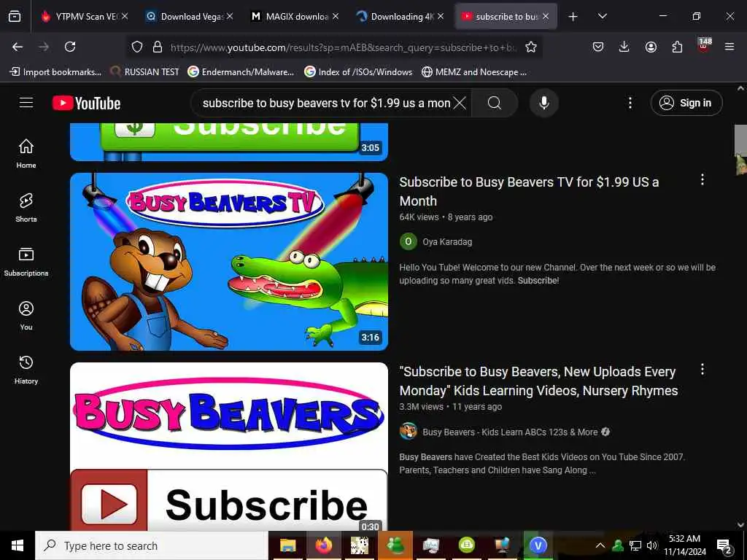The height and width of the screenshot is (560, 747).
Task: Open options for New Uploads Every Monday video
Action: point(703,369)
